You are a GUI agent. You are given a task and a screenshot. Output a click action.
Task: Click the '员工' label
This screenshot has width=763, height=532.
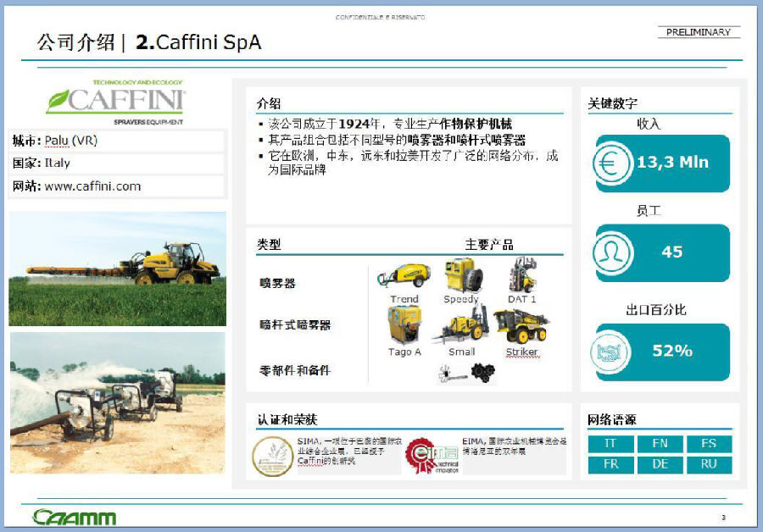click(x=649, y=211)
